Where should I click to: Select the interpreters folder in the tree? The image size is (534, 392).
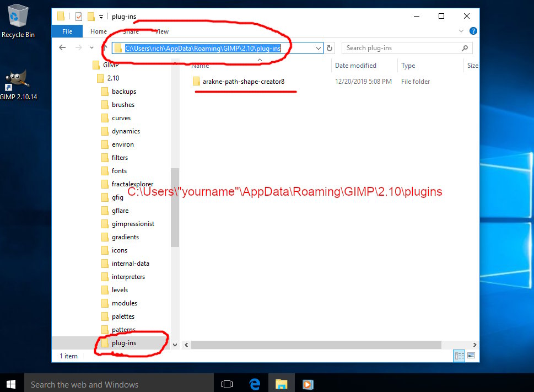(123, 277)
